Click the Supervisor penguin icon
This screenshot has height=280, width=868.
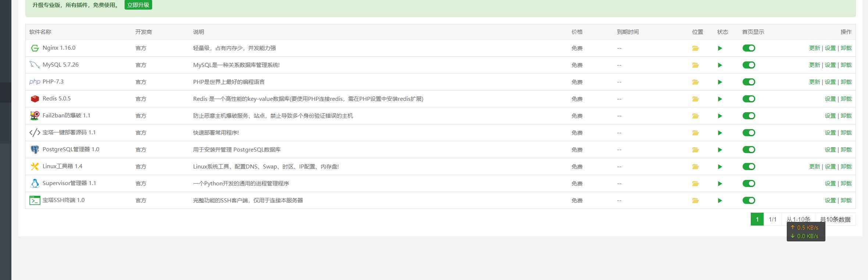[35, 184]
